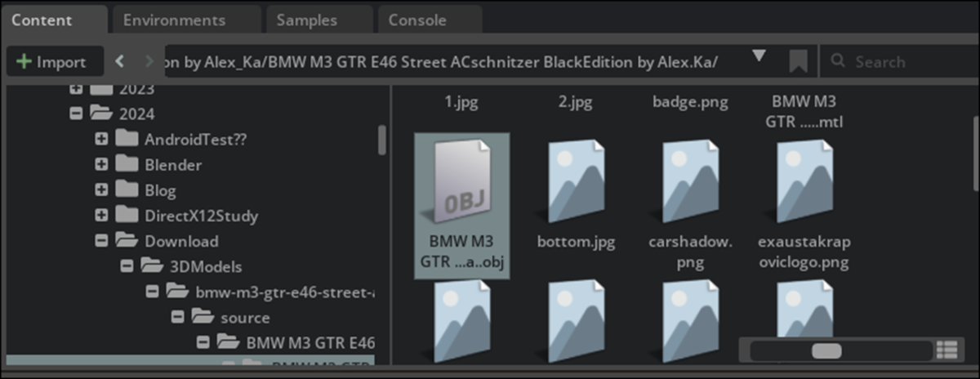980x379 pixels.
Task: Expand the AndroidTest?? folder
Action: click(101, 140)
